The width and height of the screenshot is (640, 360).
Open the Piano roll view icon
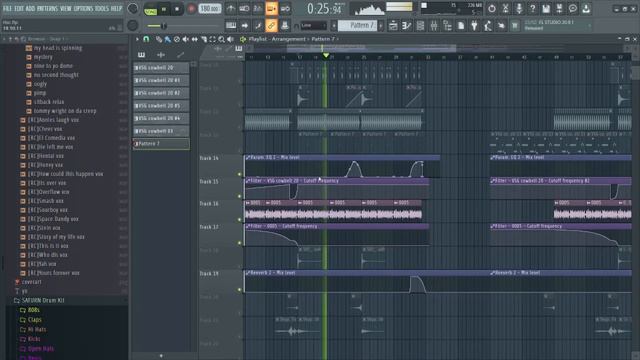(x=407, y=26)
